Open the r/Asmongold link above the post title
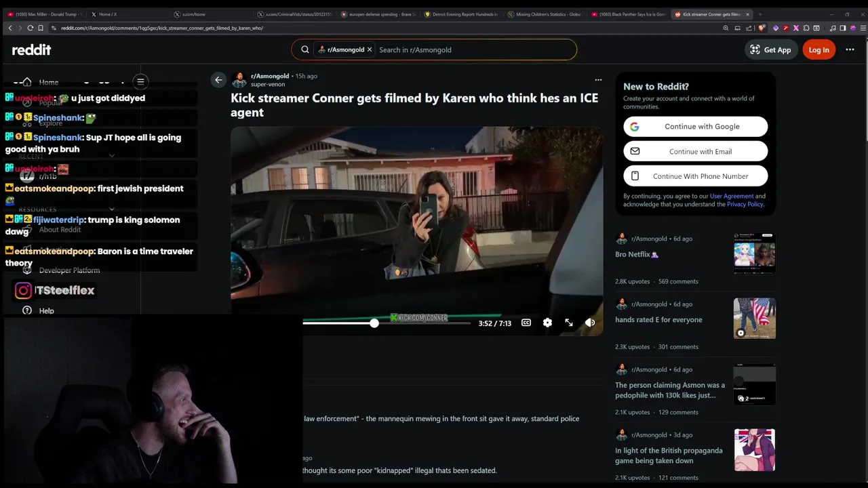This screenshot has height=488, width=868. pyautogui.click(x=270, y=76)
